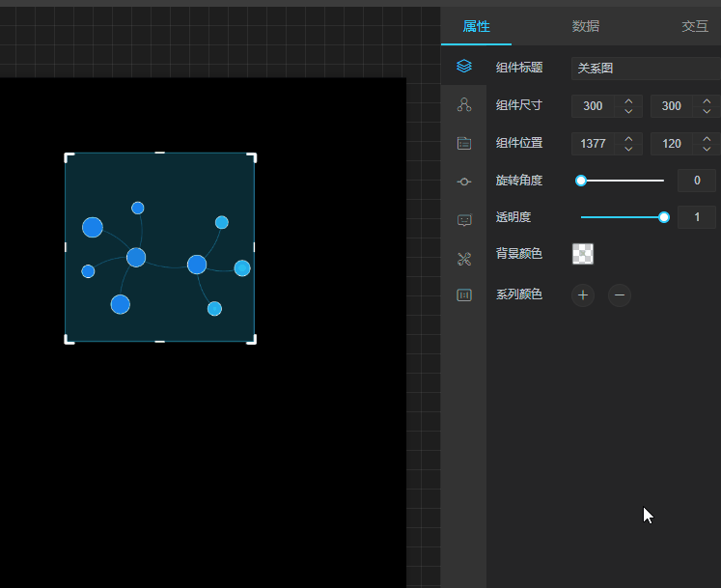Click the 系列颜色 label
This screenshot has height=588, width=721.
pos(518,294)
